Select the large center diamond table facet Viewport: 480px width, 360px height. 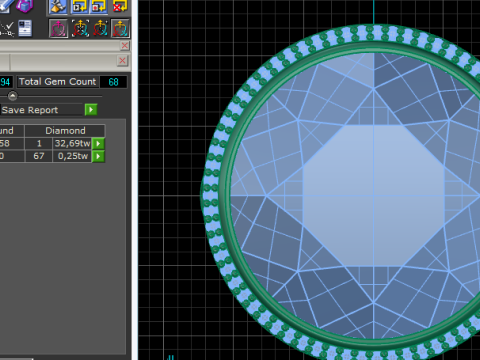[x=373, y=196]
